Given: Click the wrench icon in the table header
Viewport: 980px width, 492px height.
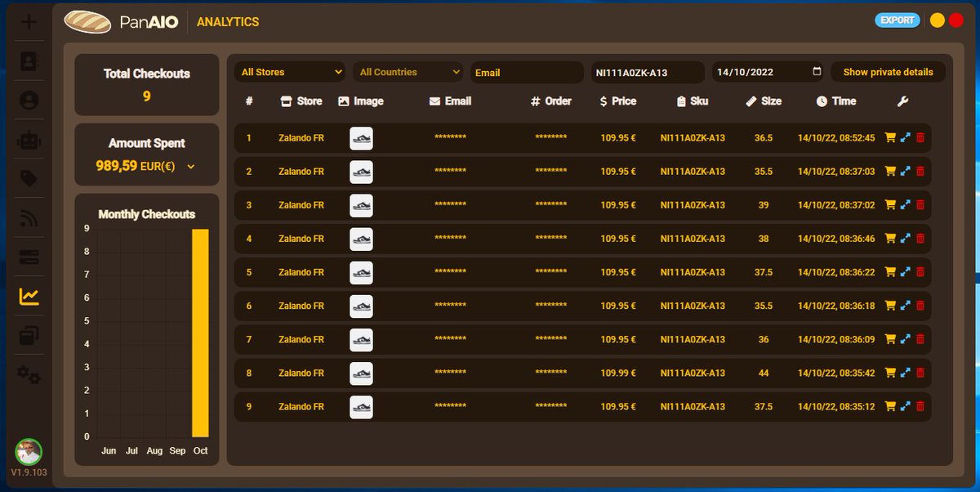Looking at the screenshot, I should 902,101.
